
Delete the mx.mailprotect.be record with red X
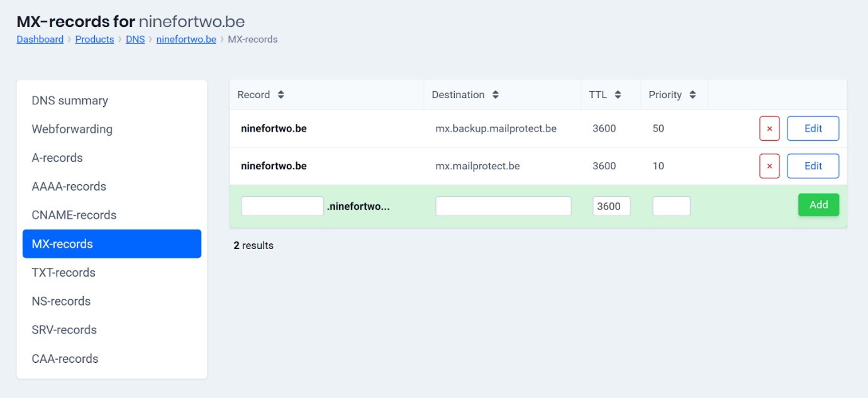pyautogui.click(x=769, y=166)
